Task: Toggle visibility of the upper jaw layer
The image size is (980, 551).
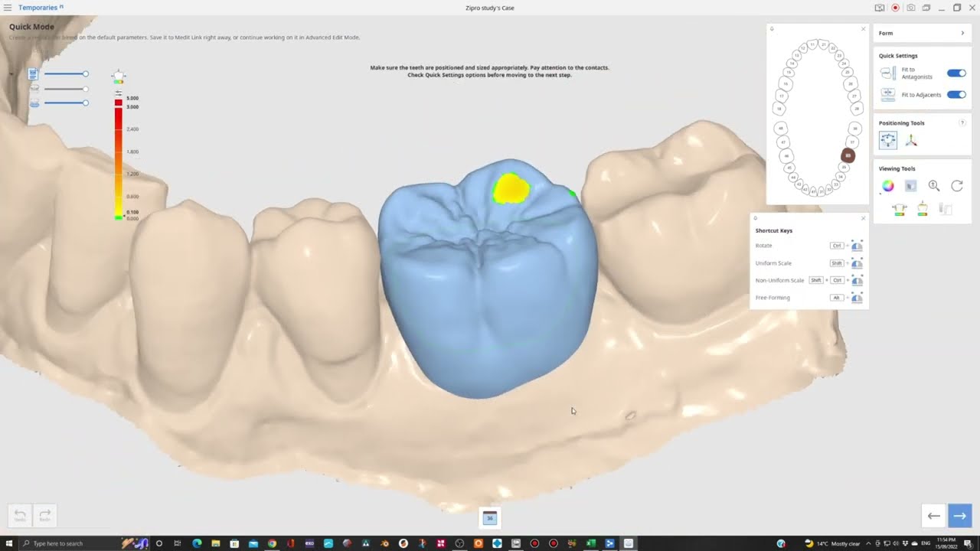Action: click(34, 89)
